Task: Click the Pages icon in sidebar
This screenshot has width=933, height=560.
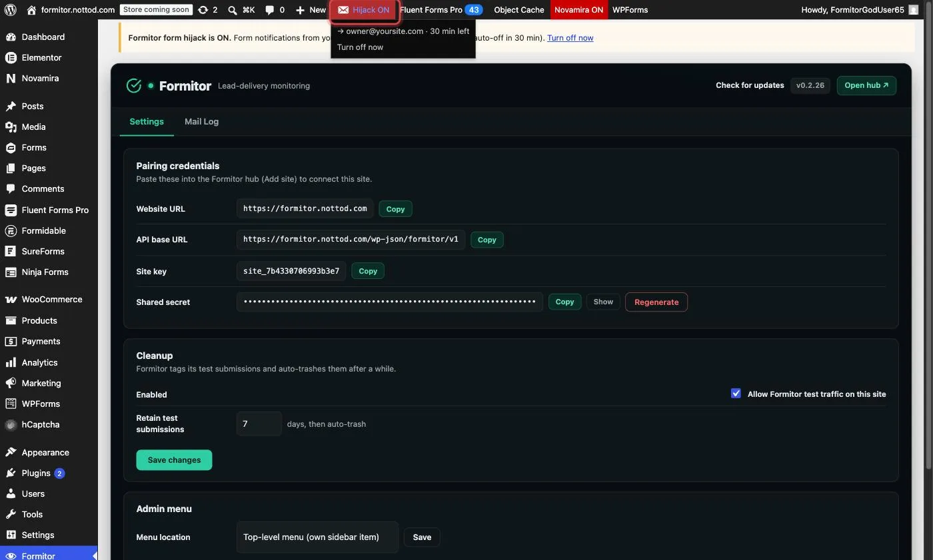Action: tap(11, 168)
